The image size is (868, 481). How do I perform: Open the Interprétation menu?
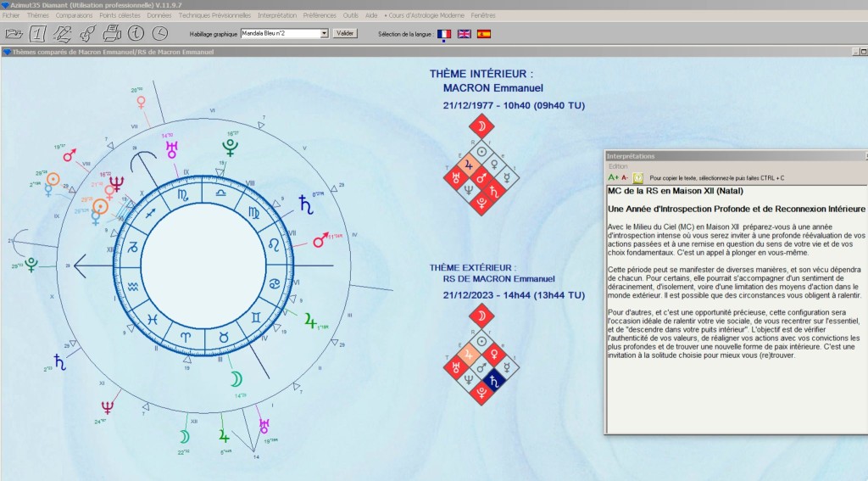pyautogui.click(x=277, y=15)
